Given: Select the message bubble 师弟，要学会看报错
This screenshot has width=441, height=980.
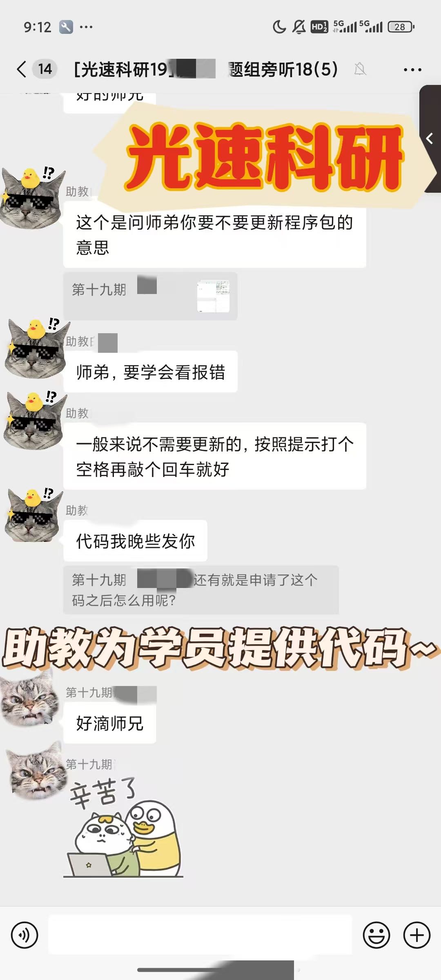Looking at the screenshot, I should click(150, 372).
